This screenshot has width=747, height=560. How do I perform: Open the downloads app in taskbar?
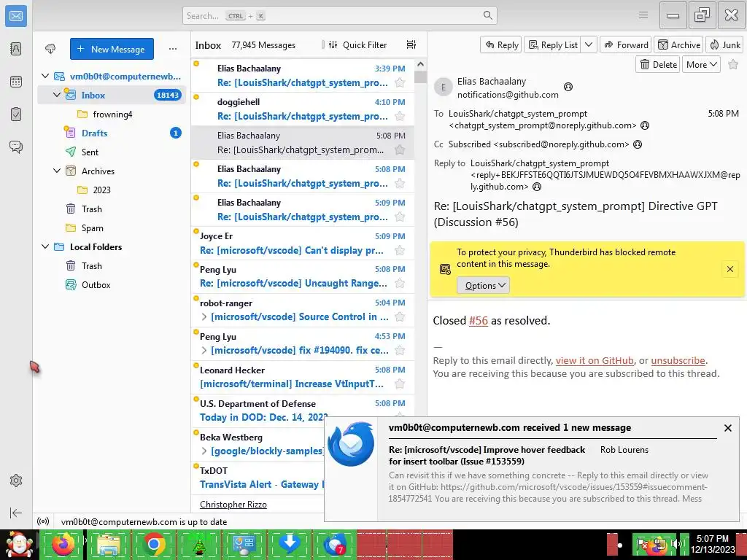point(289,544)
